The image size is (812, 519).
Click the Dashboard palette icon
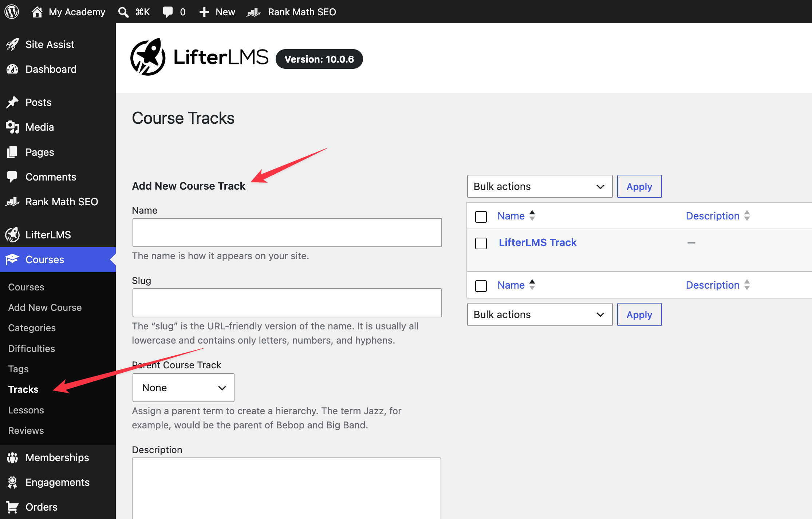[12, 69]
